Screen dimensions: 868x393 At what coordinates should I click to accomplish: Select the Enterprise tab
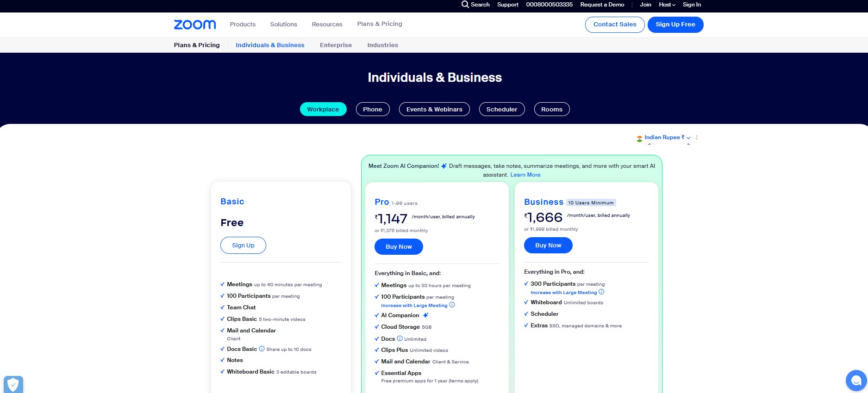336,45
